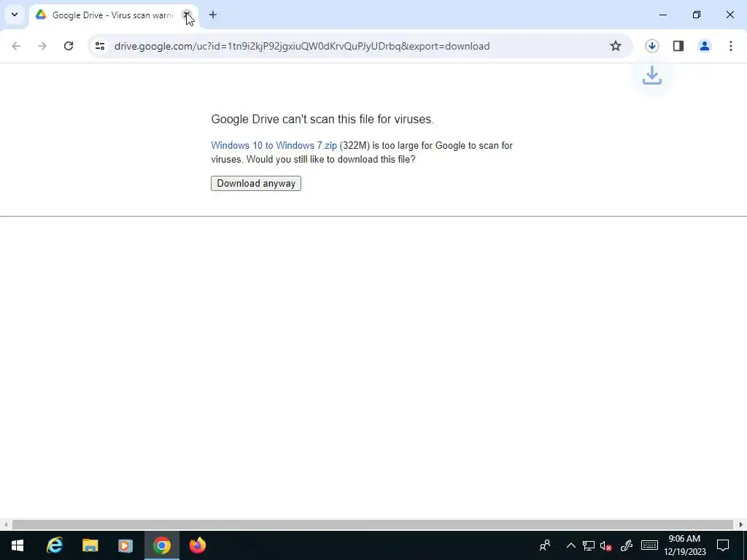Open the clock showing 9:06 AM
The height and width of the screenshot is (560, 747).
tap(684, 545)
